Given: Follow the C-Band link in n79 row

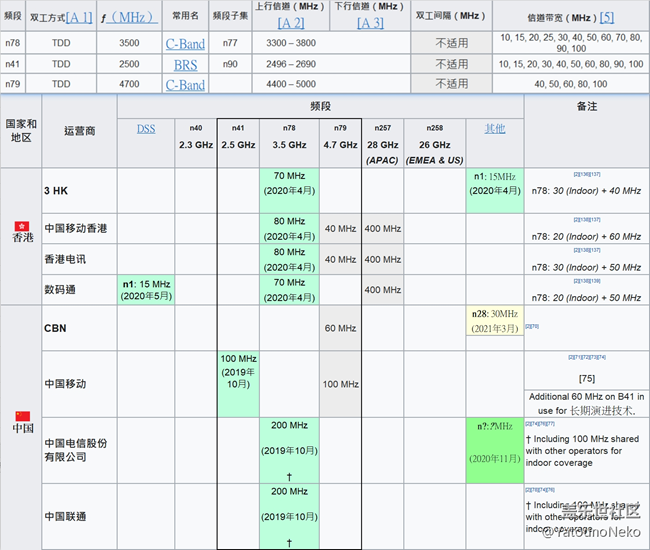Looking at the screenshot, I should click(x=185, y=85).
